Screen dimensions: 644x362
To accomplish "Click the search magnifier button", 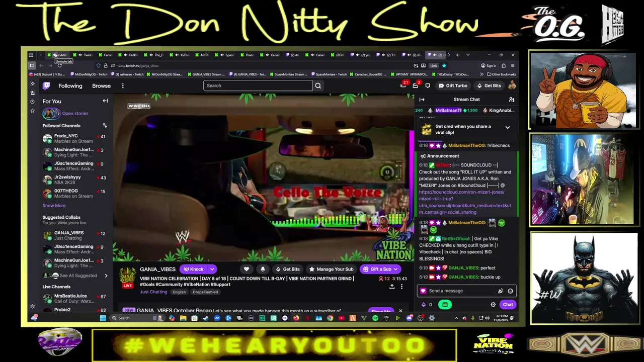I will 318,85.
